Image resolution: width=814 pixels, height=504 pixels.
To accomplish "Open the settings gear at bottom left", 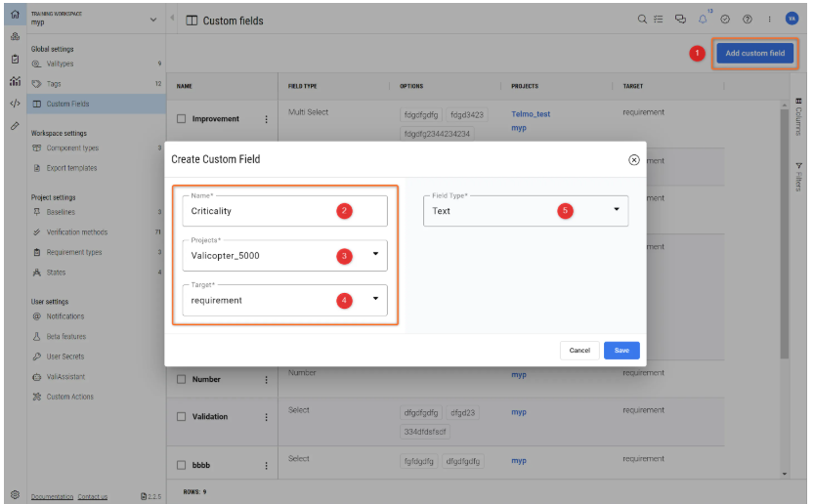I will [x=15, y=494].
